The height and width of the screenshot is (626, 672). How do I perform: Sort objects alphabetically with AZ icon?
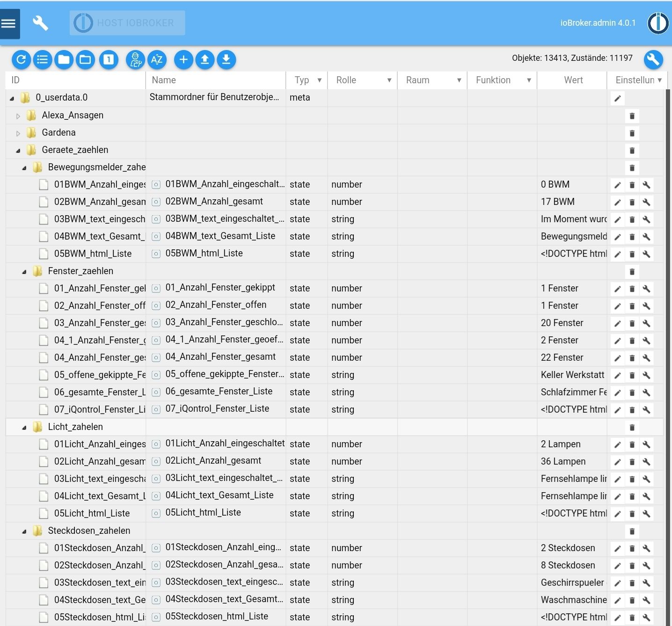pyautogui.click(x=157, y=59)
